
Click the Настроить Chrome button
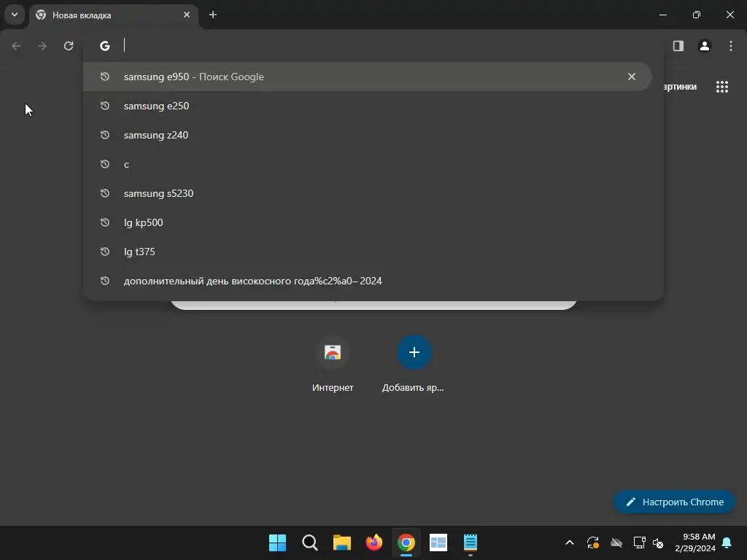[x=674, y=502]
